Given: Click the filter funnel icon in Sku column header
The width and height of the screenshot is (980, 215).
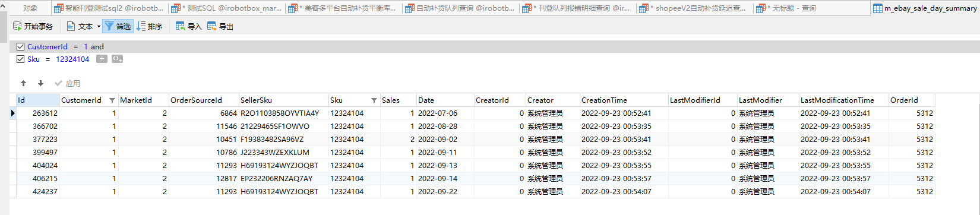Looking at the screenshot, I should (x=374, y=100).
